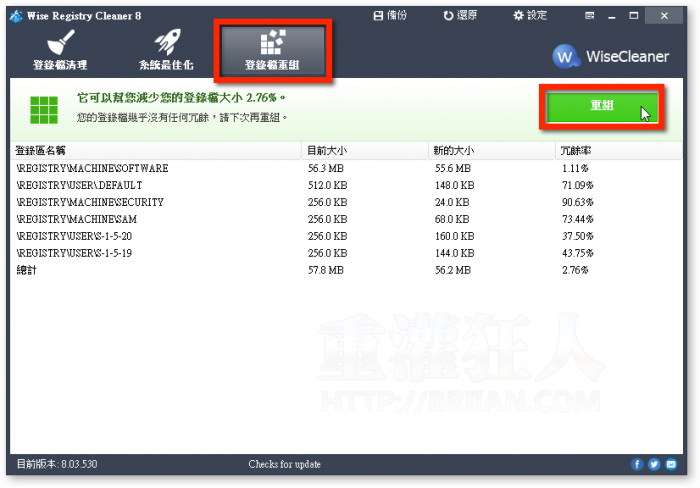Screen dimensions: 700x488
Task: Sort by 冗餘率 column header
Action: [x=620, y=150]
